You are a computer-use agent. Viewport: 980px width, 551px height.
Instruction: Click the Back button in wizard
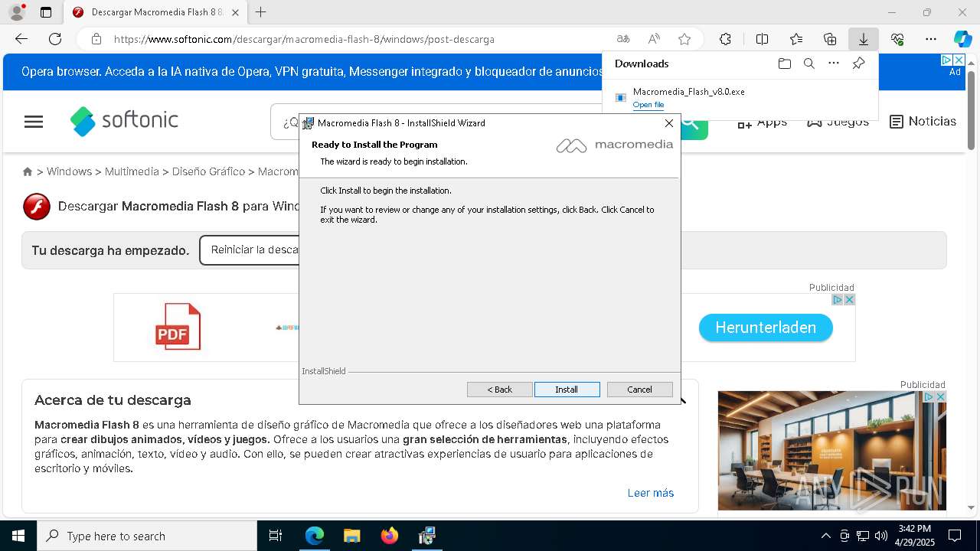[x=499, y=390]
